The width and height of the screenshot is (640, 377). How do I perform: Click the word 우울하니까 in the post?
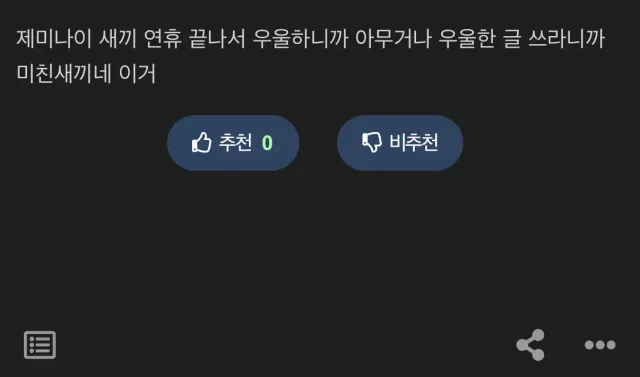[x=300, y=39]
